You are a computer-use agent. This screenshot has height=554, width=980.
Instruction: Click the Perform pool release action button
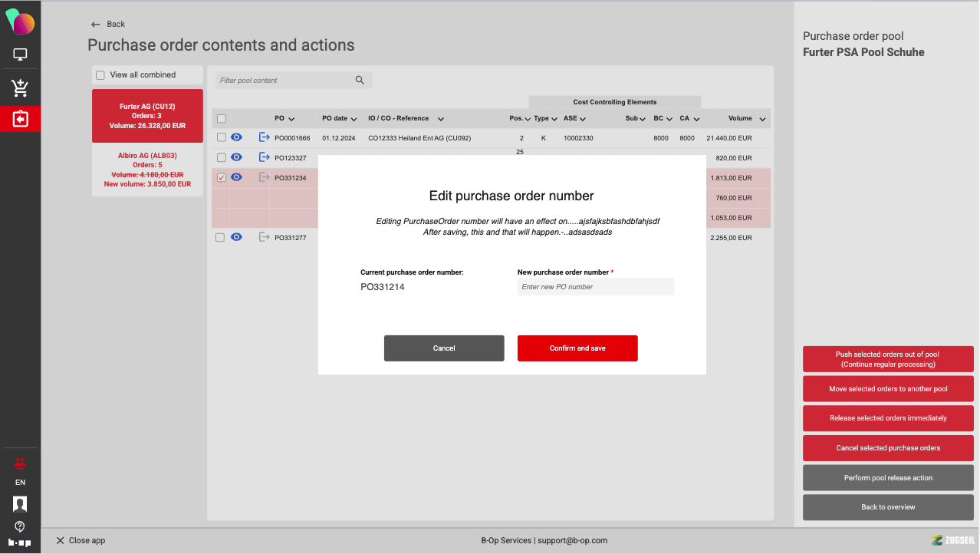[888, 478]
